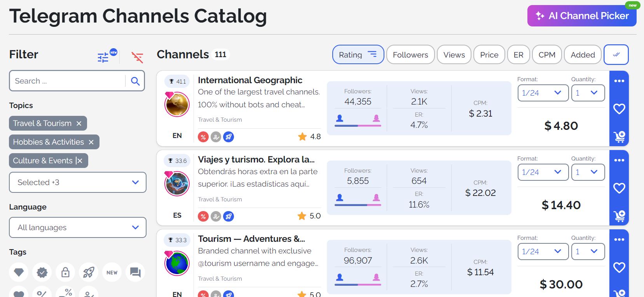644x297 pixels.
Task: Open advanced filter settings icon
Action: (x=103, y=58)
